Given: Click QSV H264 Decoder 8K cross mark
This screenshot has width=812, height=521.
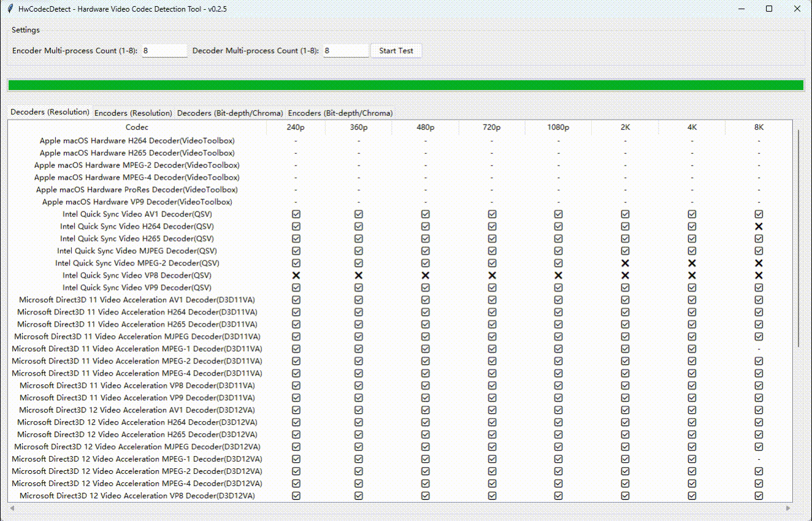Looking at the screenshot, I should (x=759, y=227).
